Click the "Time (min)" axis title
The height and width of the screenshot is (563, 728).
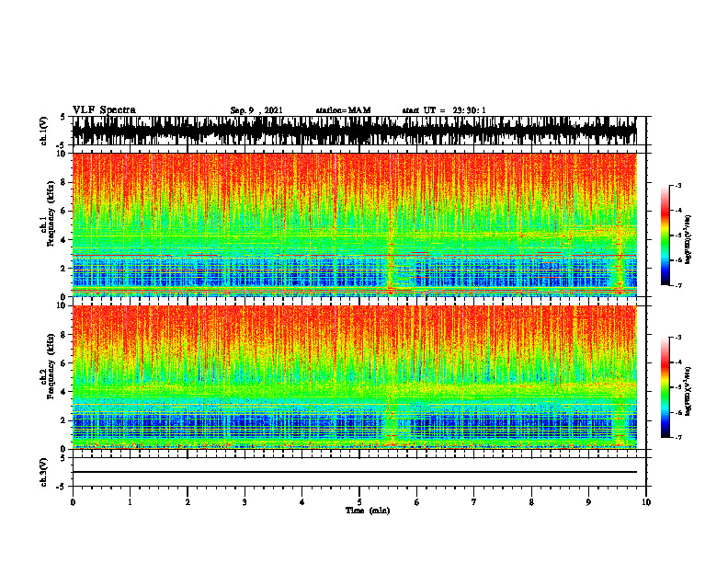[x=368, y=511]
